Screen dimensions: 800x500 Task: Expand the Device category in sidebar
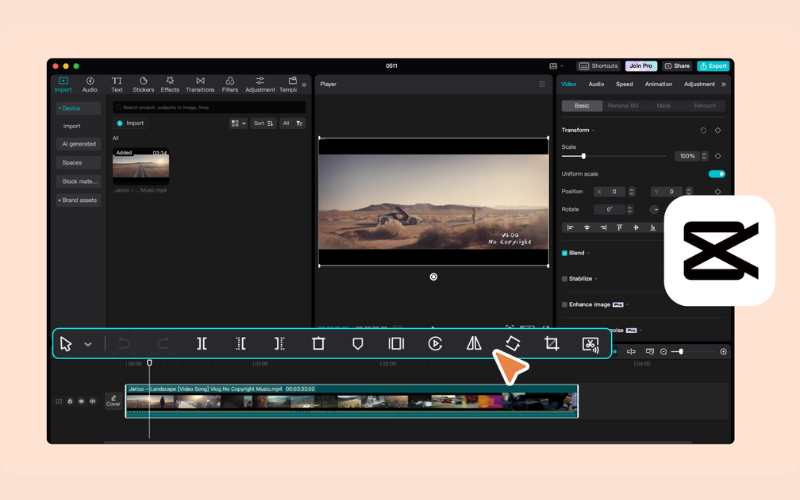click(x=79, y=108)
